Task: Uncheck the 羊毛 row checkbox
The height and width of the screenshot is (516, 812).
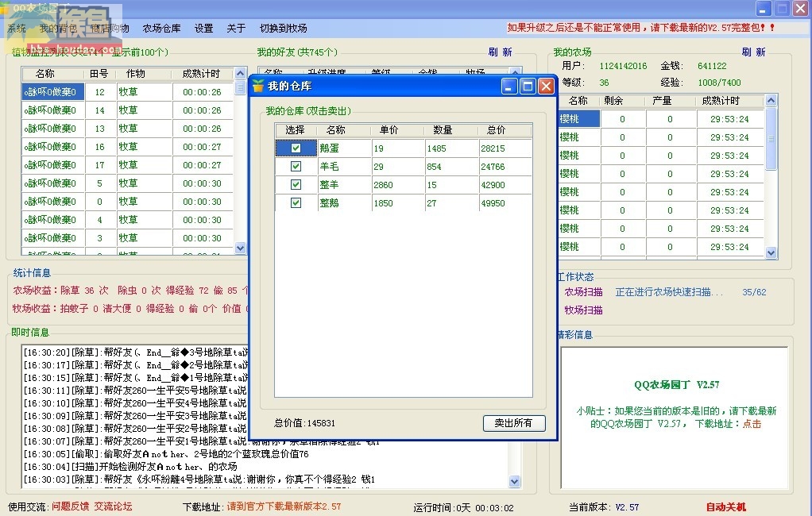Action: (x=296, y=166)
